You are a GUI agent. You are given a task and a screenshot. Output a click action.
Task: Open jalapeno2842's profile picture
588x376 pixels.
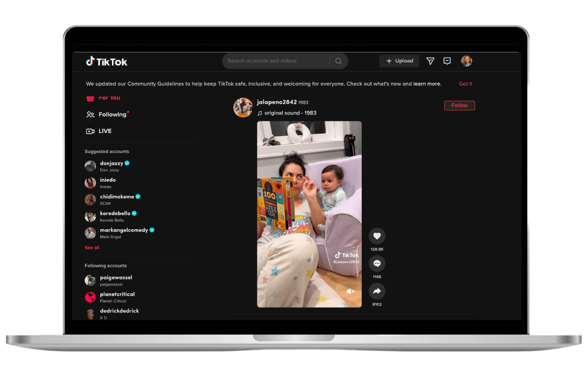pyautogui.click(x=243, y=108)
